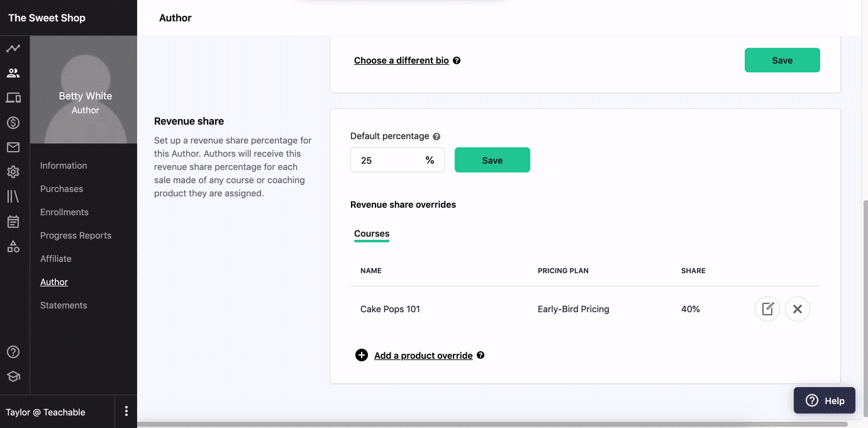This screenshot has height=428, width=868.
Task: Click the Revenue share section title
Action: 189,121
